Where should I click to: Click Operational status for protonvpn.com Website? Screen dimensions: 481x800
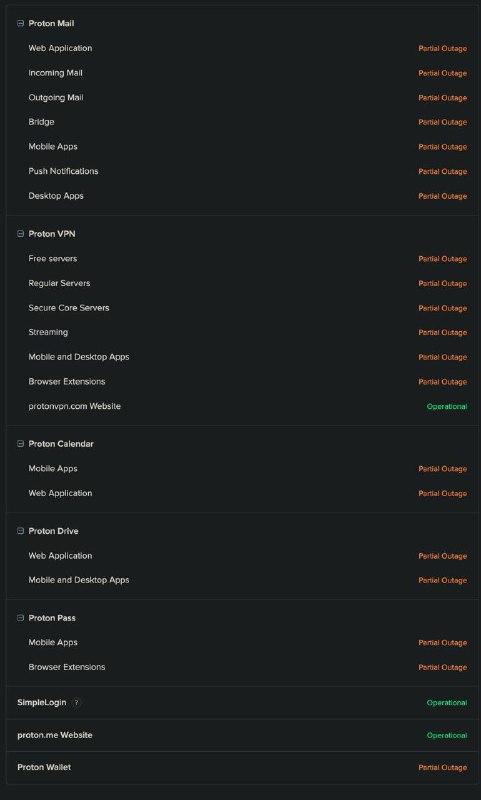[x=447, y=407]
